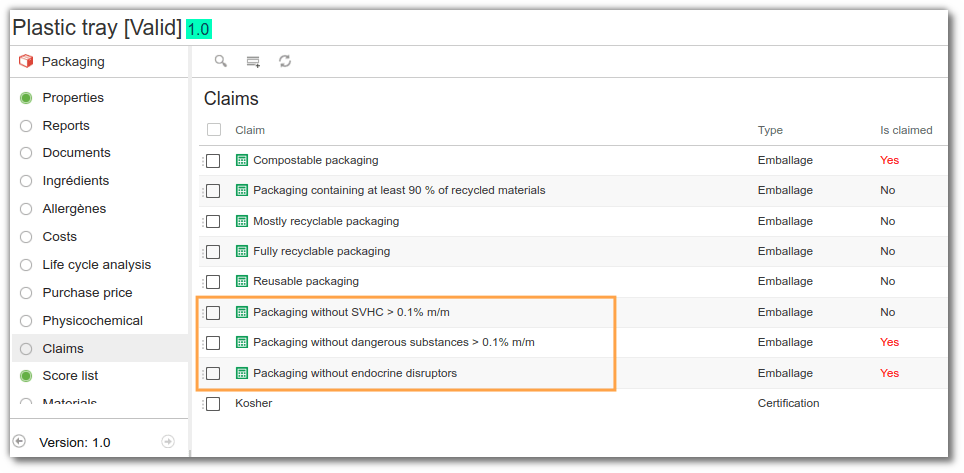
Task: Click the red Packaging box icon
Action: coord(25,62)
